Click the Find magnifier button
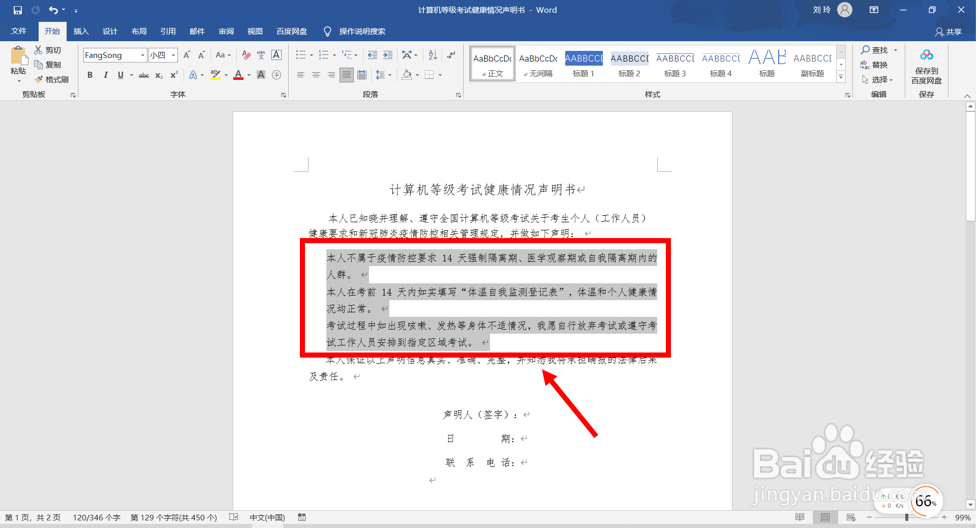The image size is (980, 528). (874, 50)
